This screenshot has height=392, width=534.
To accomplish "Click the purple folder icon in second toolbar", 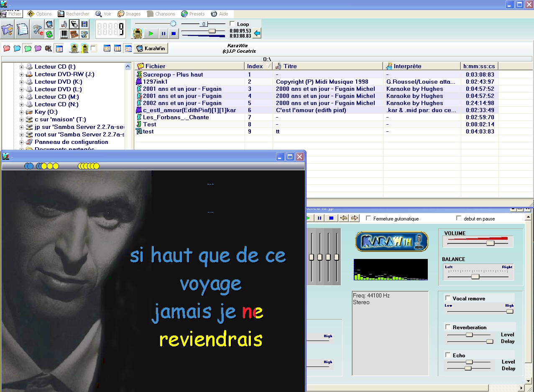I will (x=38, y=49).
